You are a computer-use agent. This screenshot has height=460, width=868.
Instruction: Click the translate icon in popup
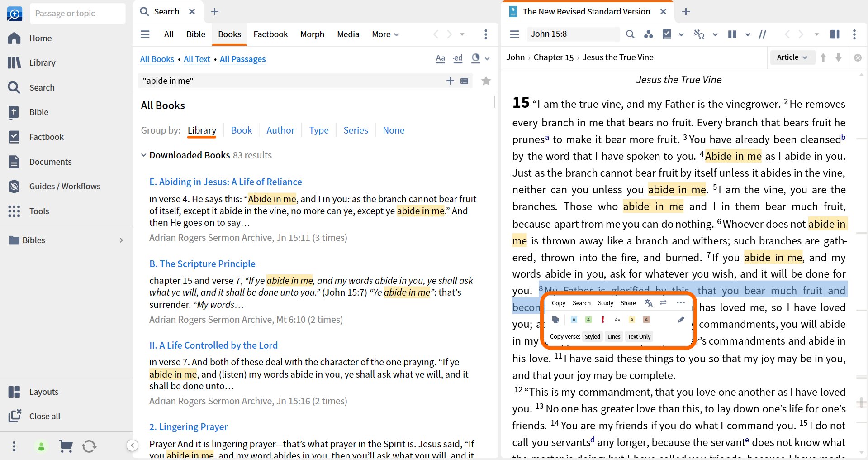click(x=648, y=303)
